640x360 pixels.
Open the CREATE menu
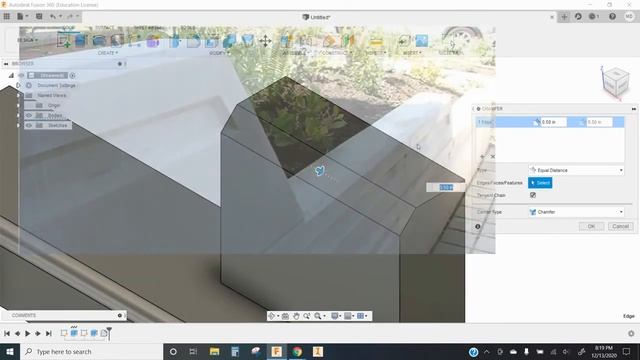[108, 53]
